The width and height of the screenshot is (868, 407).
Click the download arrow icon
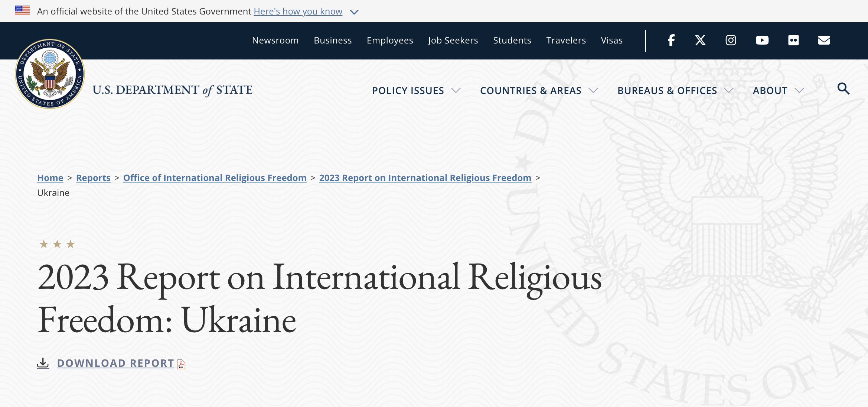[x=43, y=363]
